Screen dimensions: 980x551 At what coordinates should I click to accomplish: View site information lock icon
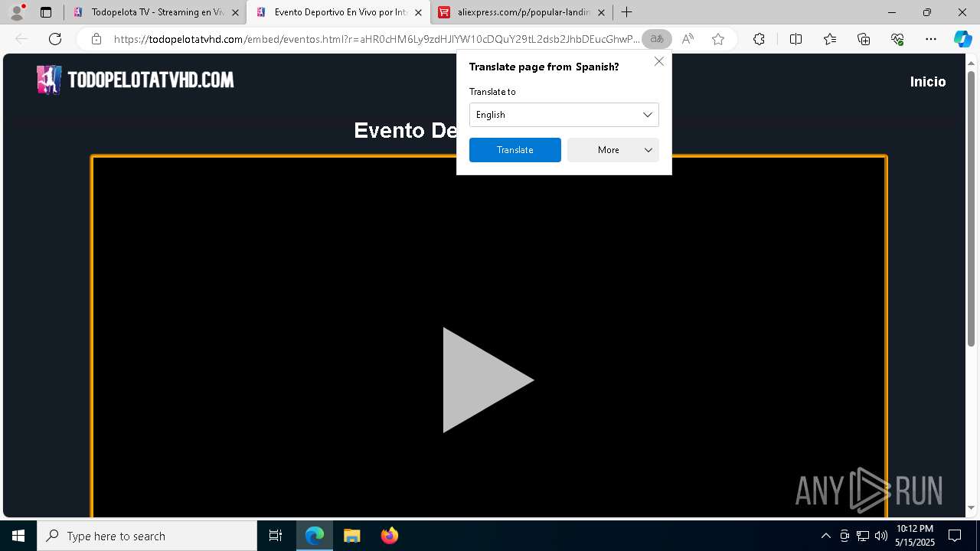[96, 39]
